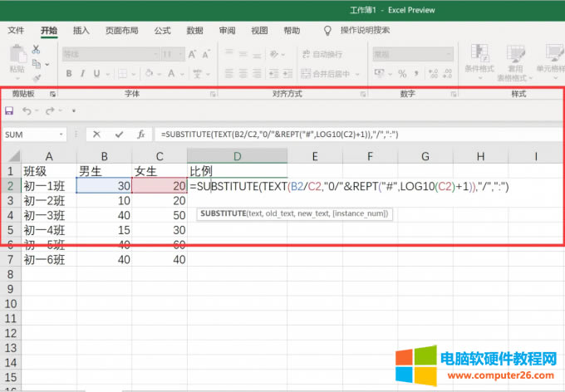Open the 插入 (Insert) ribbon tab

pyautogui.click(x=81, y=31)
